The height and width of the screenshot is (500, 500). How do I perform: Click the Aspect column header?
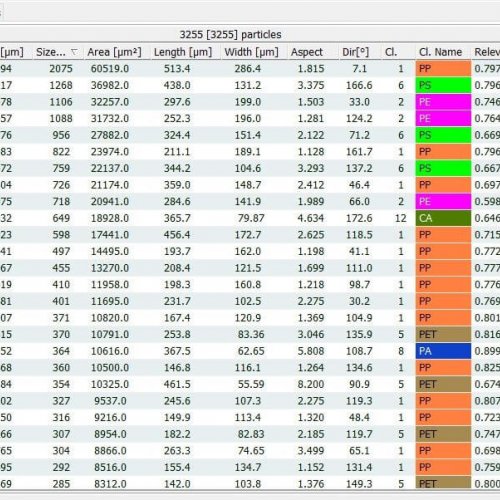(307, 52)
